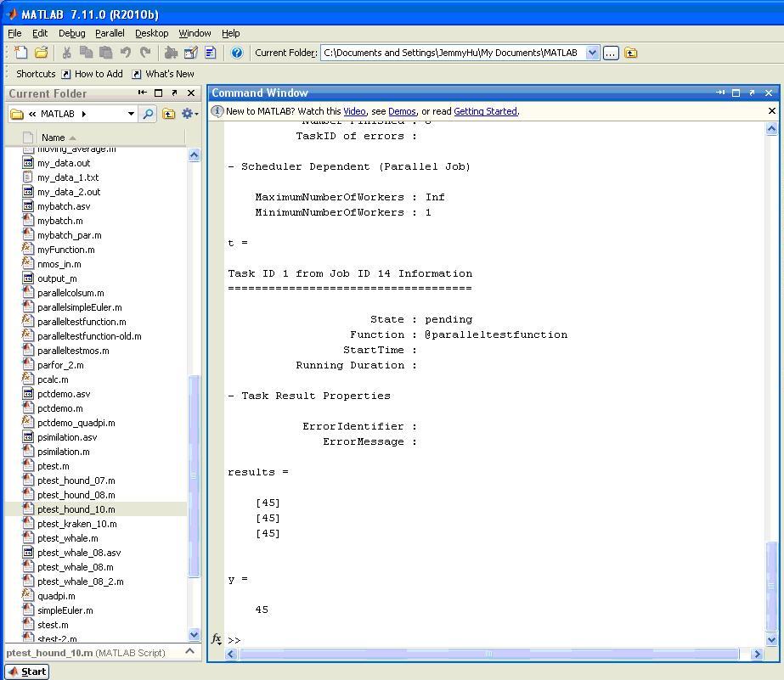This screenshot has height=680, width=784.
Task: Click the Command Window horizontal scrollbar
Action: click(x=488, y=654)
